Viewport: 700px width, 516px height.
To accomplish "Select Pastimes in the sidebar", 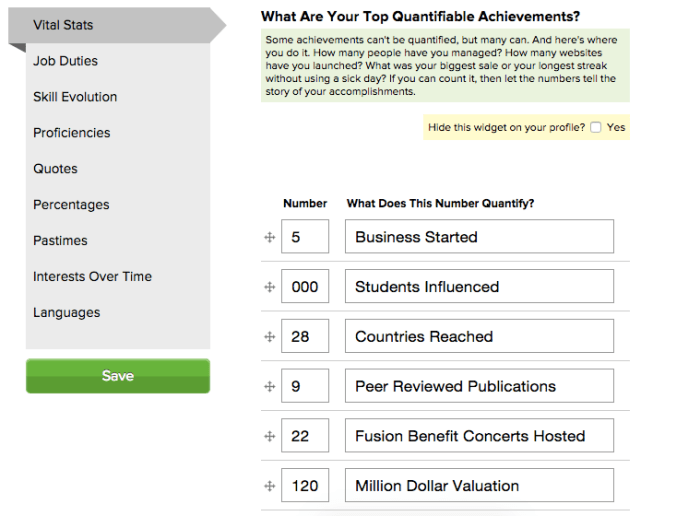I will pyautogui.click(x=60, y=241).
